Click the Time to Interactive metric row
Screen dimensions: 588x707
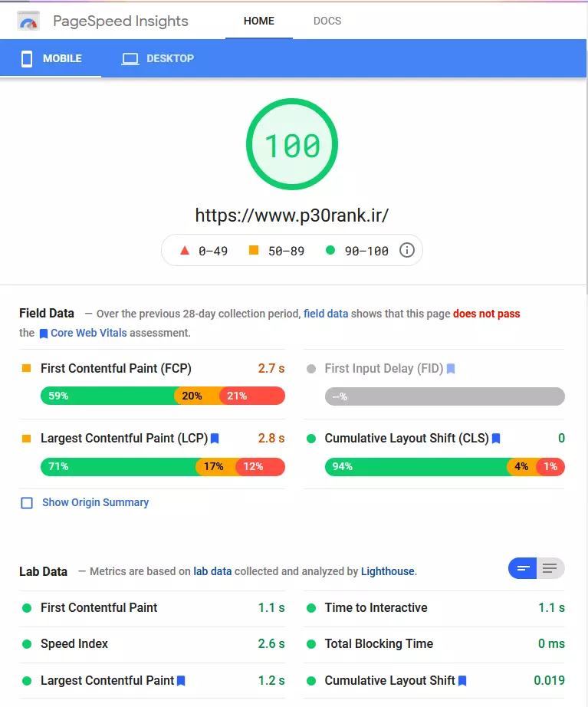(x=434, y=608)
